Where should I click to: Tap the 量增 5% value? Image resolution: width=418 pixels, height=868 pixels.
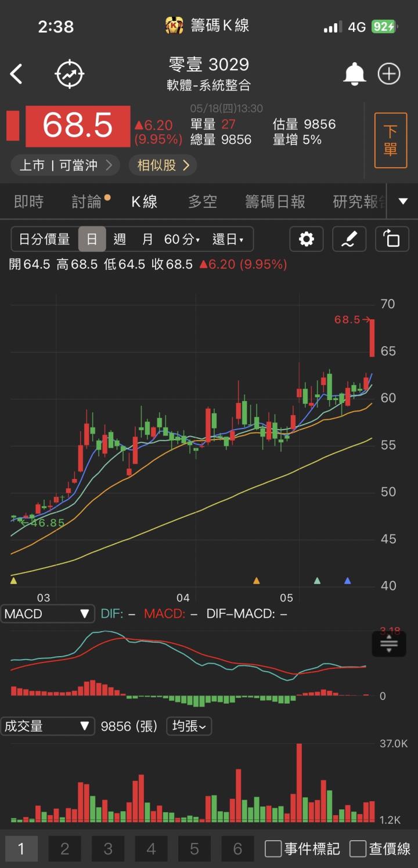pos(297,140)
